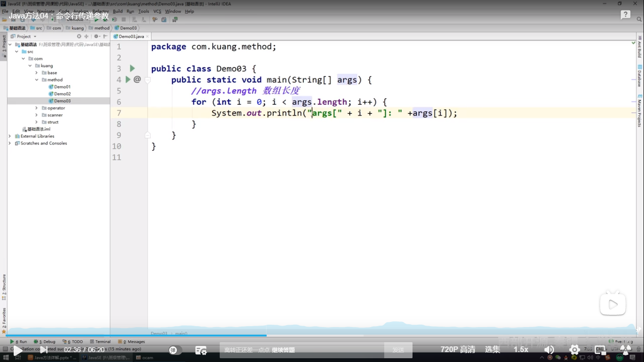Screen dimensions: 644x362
Task: Open the File menu
Action: (x=5, y=11)
